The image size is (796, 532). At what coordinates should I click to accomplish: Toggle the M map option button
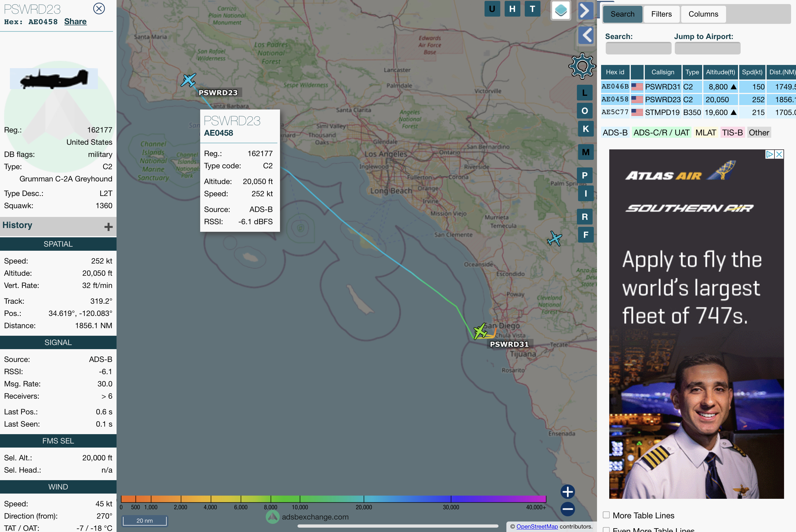(x=586, y=152)
